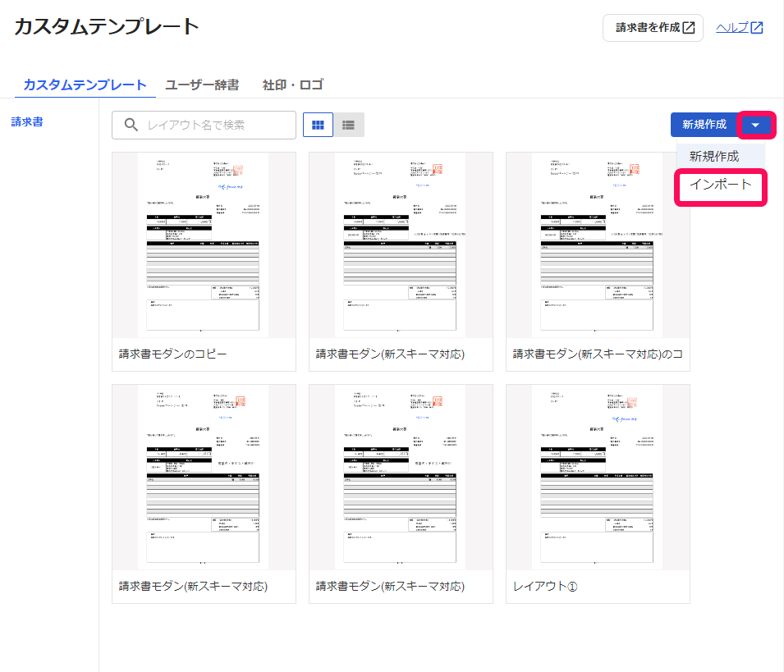Click the レイアウト① name label
Screen dimensions: 784x672
coord(545,587)
